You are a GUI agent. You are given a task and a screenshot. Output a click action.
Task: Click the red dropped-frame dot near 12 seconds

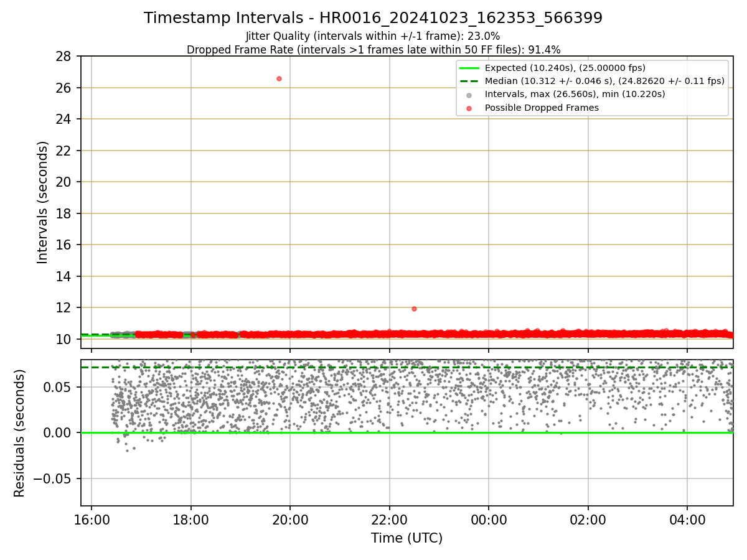[414, 309]
